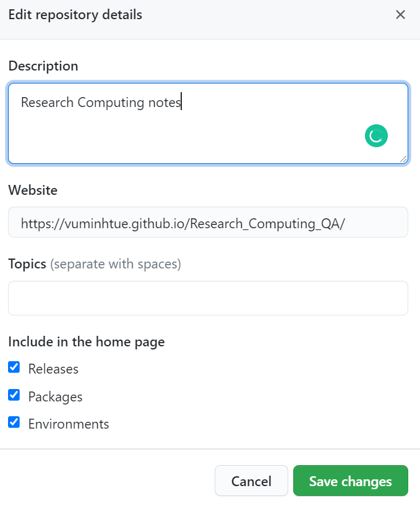The height and width of the screenshot is (509, 420).
Task: Click the Environments label text
Action: pyautogui.click(x=69, y=424)
